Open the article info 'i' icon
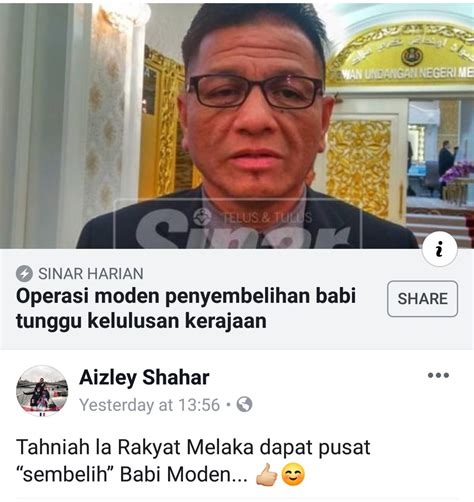 [x=439, y=249]
